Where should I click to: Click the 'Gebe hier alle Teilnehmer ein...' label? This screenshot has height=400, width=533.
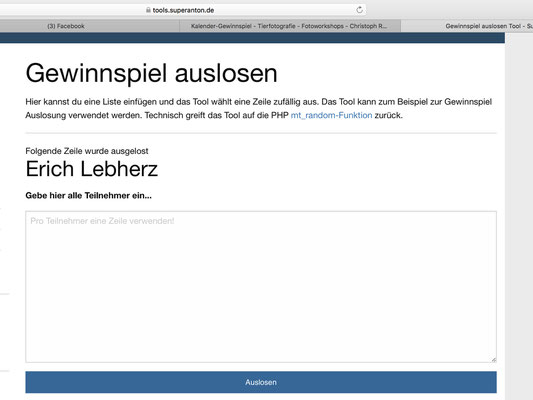coord(88,195)
